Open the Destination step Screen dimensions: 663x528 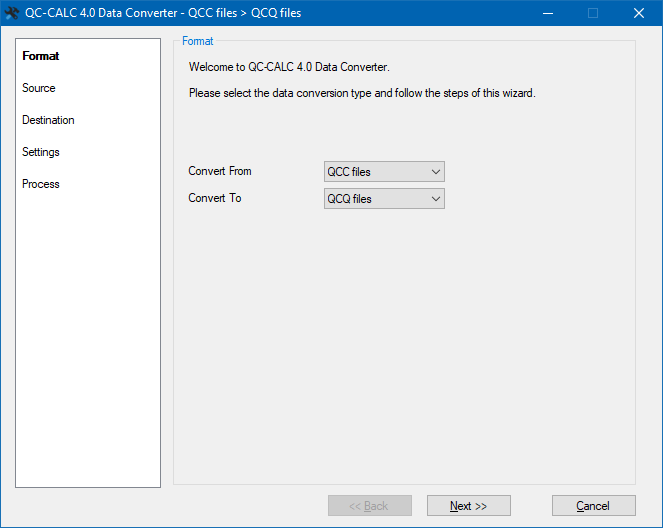48,120
